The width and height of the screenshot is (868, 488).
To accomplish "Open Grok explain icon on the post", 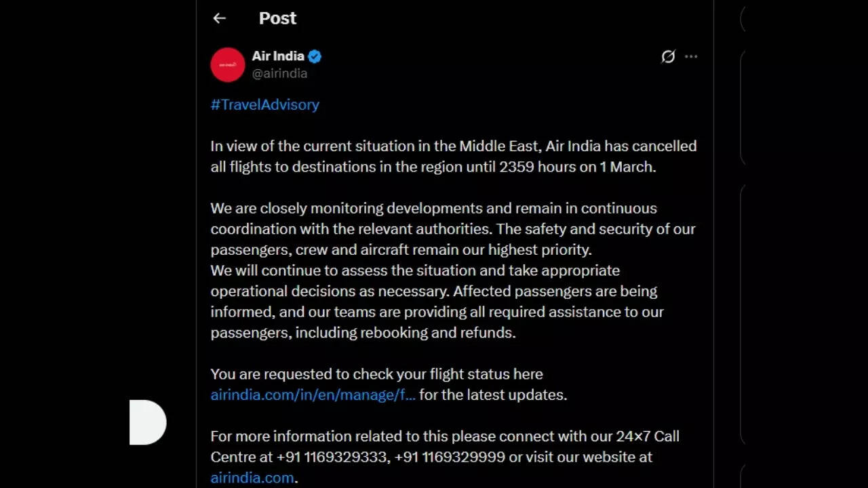I will pos(668,57).
